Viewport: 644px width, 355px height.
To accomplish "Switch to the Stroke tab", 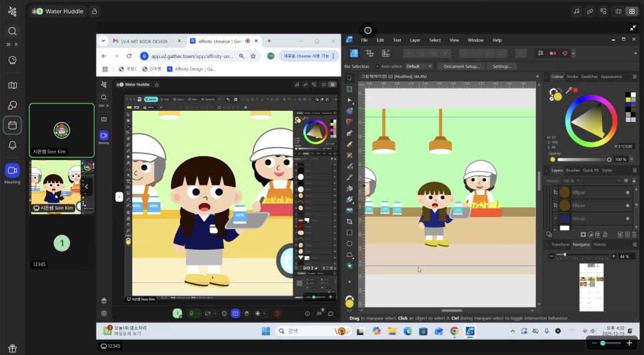I will (x=572, y=77).
